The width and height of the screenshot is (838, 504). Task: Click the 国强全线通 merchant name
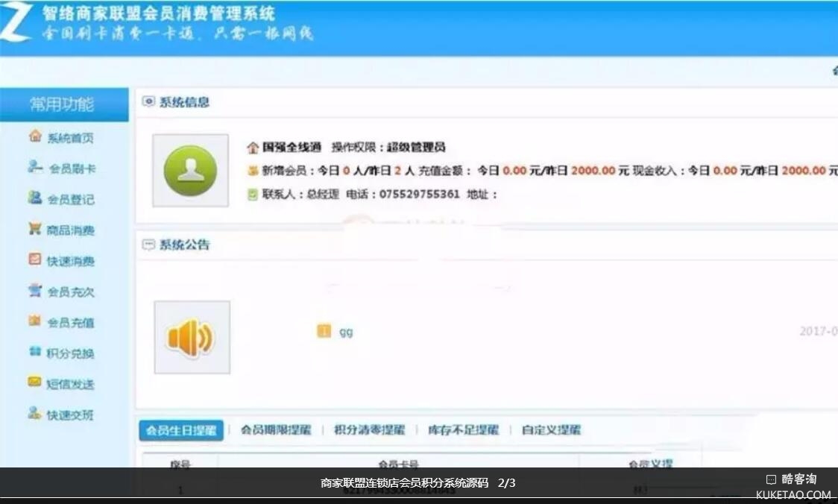tap(292, 147)
